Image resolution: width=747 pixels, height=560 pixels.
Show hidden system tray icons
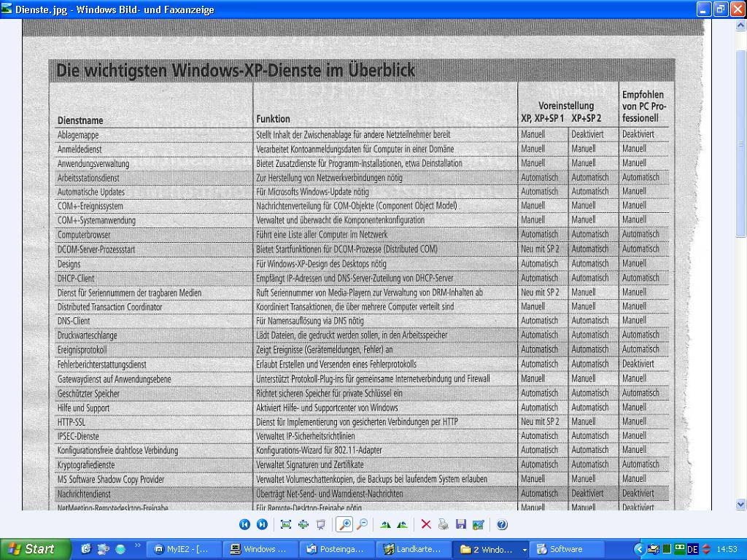(639, 550)
